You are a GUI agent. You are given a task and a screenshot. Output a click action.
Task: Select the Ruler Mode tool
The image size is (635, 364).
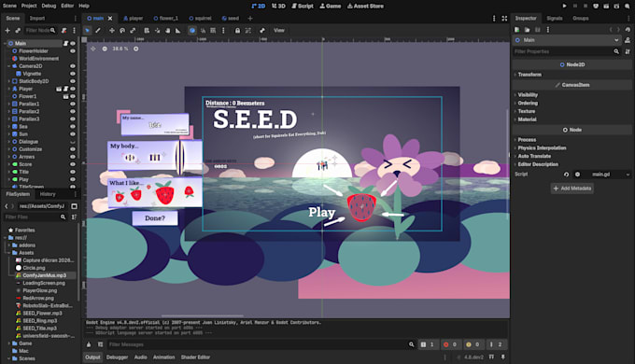click(x=177, y=31)
